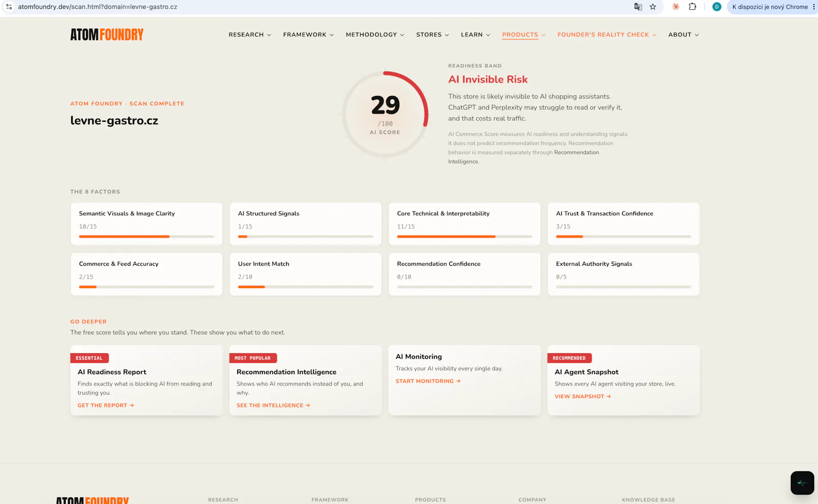818x504 pixels.
Task: Click the AI Agent Snapshot card title
Action: click(x=586, y=372)
